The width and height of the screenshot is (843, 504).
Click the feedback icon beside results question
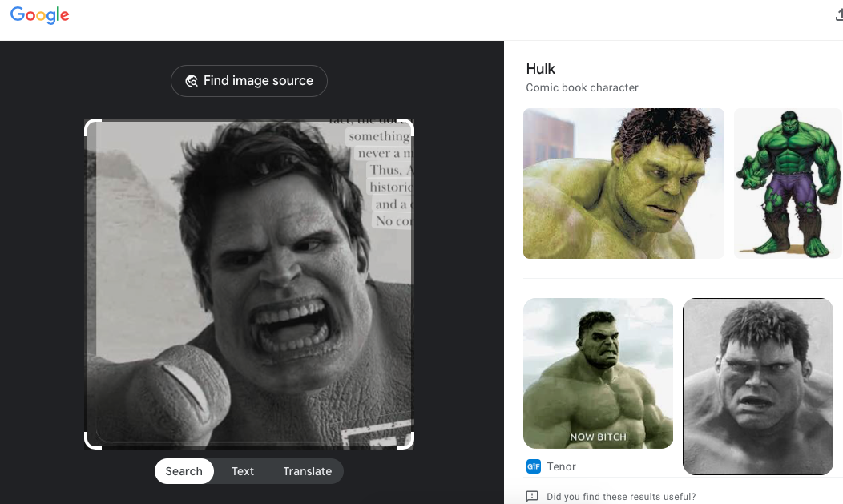tap(532, 497)
